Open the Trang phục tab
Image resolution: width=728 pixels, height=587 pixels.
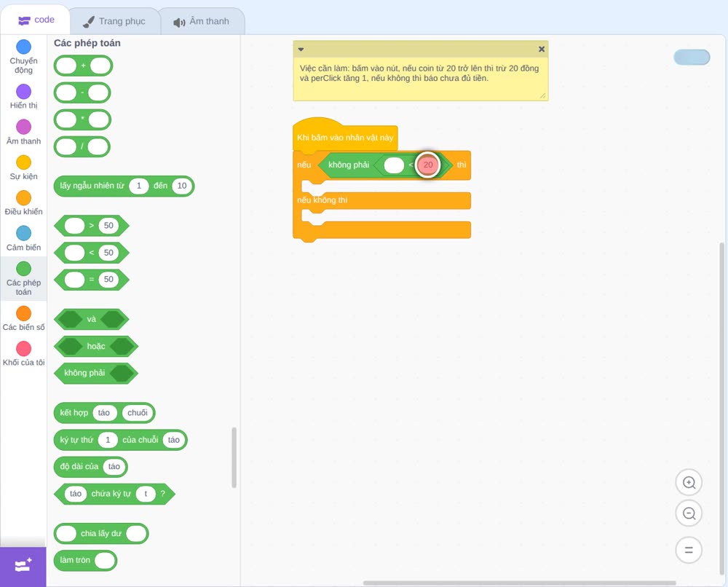pos(114,21)
